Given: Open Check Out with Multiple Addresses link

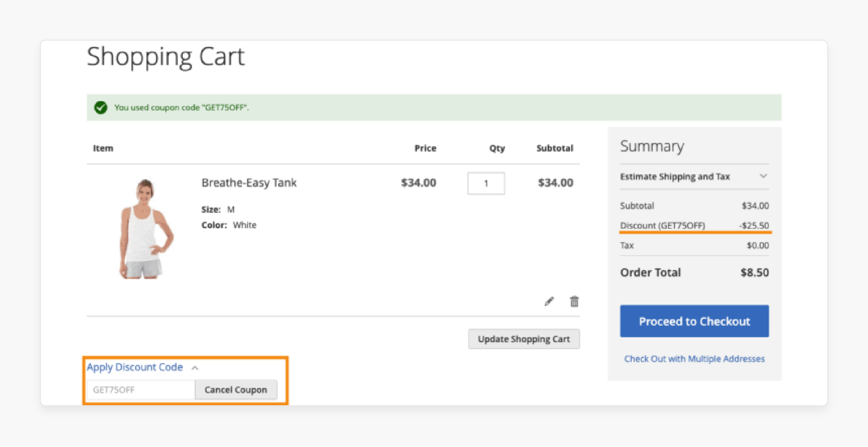Looking at the screenshot, I should pos(694,359).
